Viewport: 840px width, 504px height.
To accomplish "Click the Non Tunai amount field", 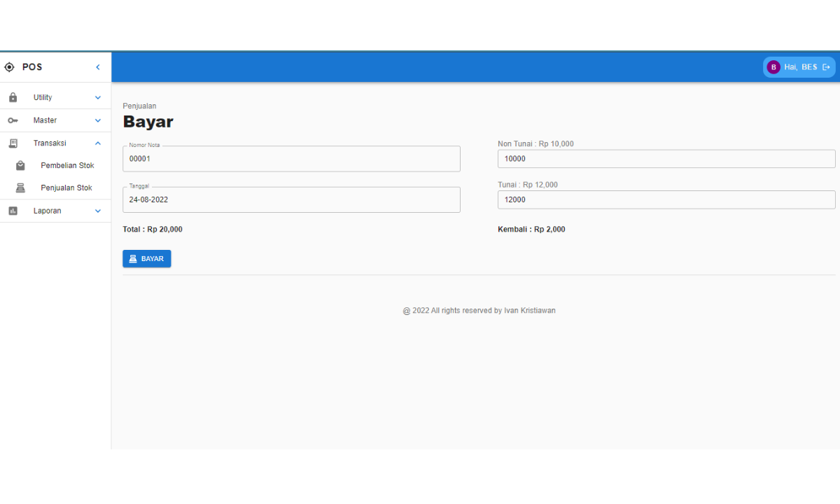I will (x=666, y=159).
